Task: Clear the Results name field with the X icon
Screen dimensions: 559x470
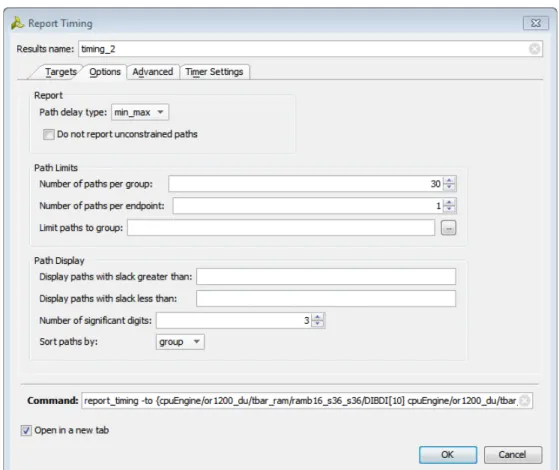Action: click(534, 48)
